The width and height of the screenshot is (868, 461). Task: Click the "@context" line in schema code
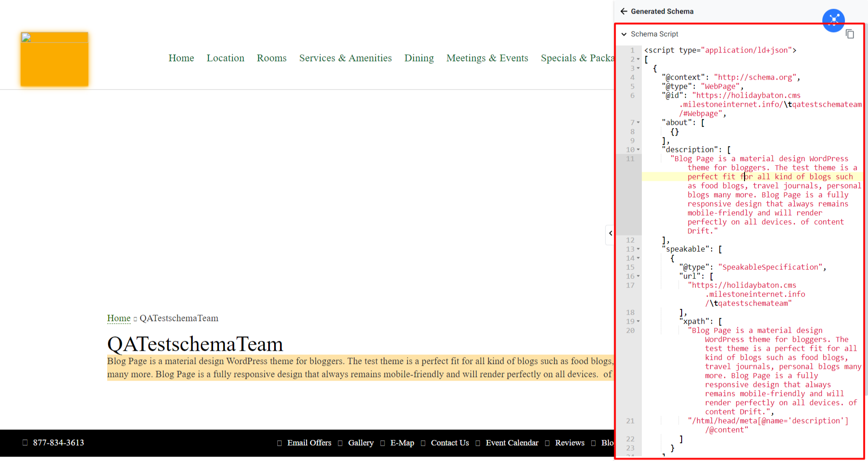coord(731,77)
